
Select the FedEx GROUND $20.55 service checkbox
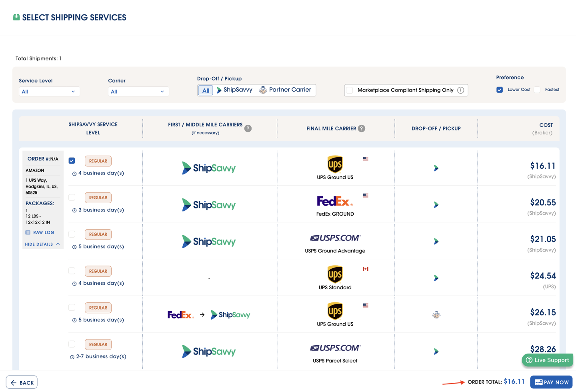pyautogui.click(x=72, y=197)
